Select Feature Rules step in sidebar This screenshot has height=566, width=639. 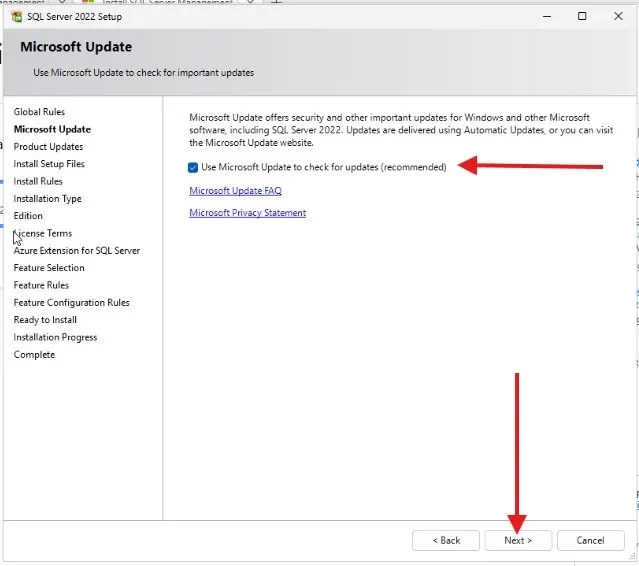point(41,285)
